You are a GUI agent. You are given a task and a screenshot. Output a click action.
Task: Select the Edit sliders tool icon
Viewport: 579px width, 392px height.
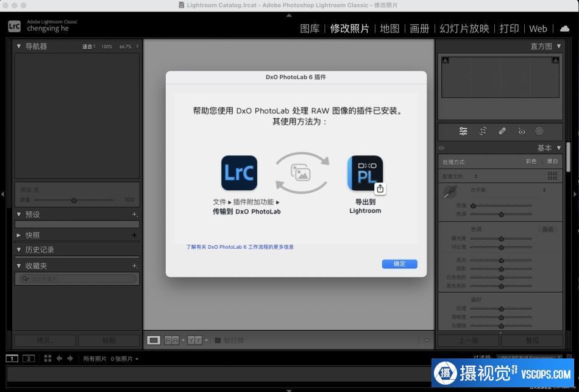coord(463,131)
